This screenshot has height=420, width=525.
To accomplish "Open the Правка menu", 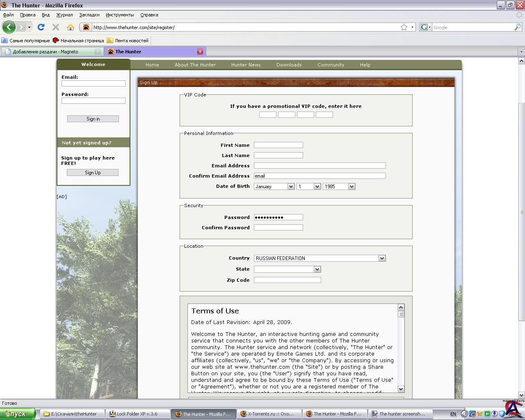I will tap(27, 15).
